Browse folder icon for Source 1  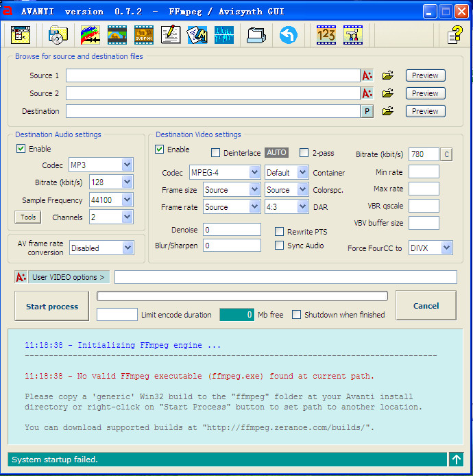[x=387, y=75]
